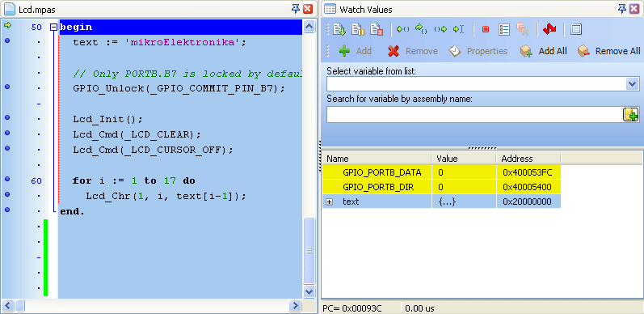Click the add-by-assembly-name icon beside search field
The image size is (644, 314).
[x=631, y=114]
